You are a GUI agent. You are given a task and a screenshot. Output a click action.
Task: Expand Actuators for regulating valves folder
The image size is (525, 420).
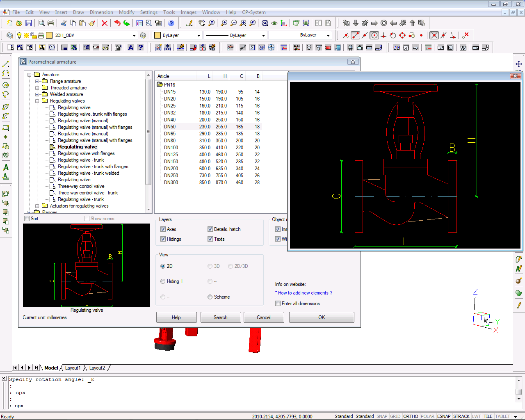click(x=37, y=206)
